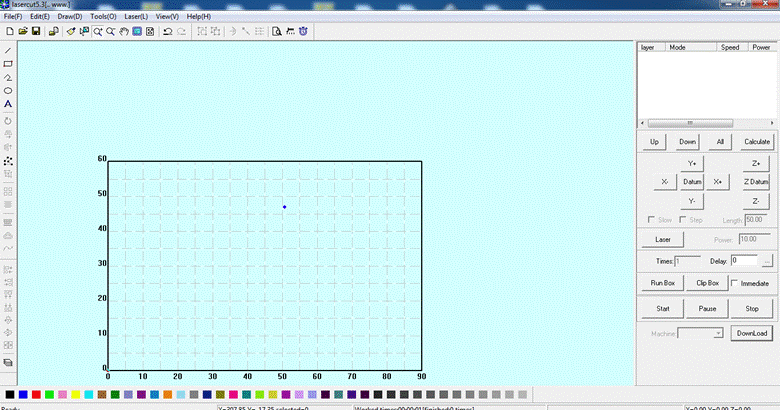Viewport: 780px width, 410px height.
Task: Click the Down layer button
Action: [x=687, y=142]
